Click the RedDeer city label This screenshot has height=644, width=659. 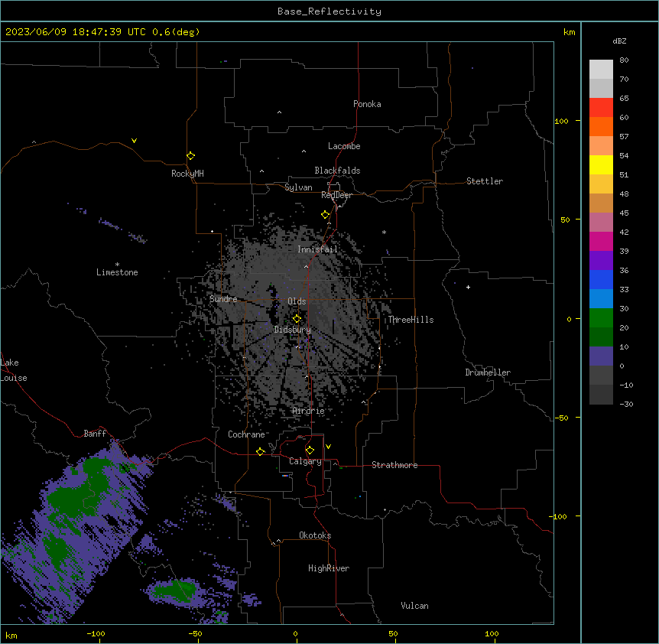pos(336,195)
